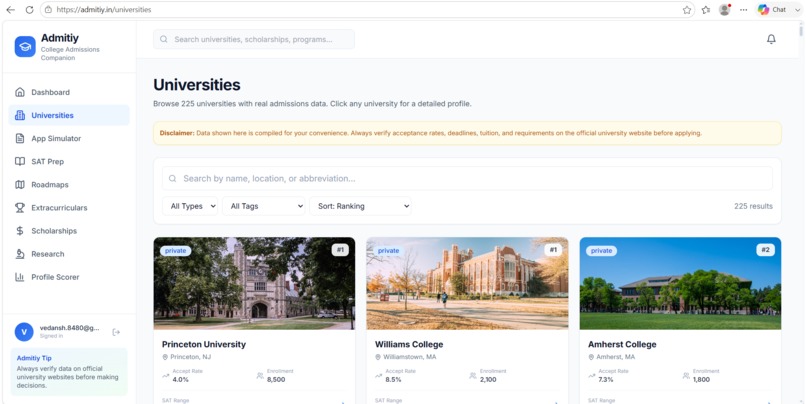The width and height of the screenshot is (806, 404).
Task: Click the sign out icon
Action: pos(116,332)
